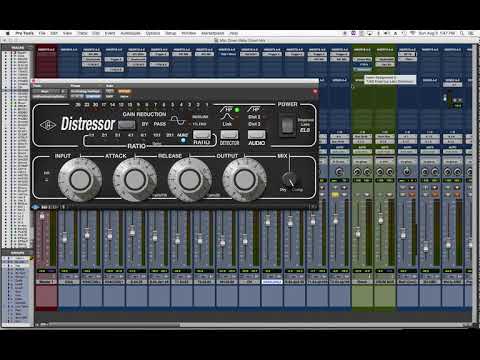Click the Distressor OUTPUT knob
The image size is (480, 360).
click(x=244, y=180)
